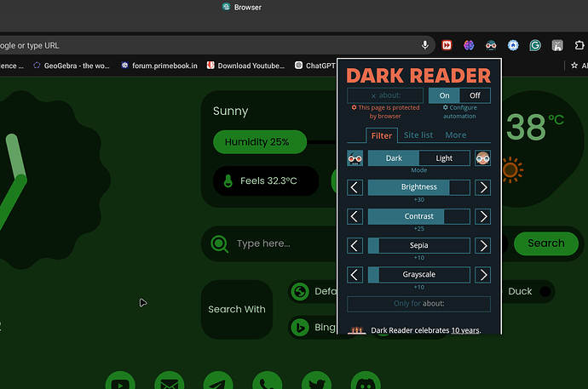
Task: Increase Brightness with right arrow
Action: point(482,187)
